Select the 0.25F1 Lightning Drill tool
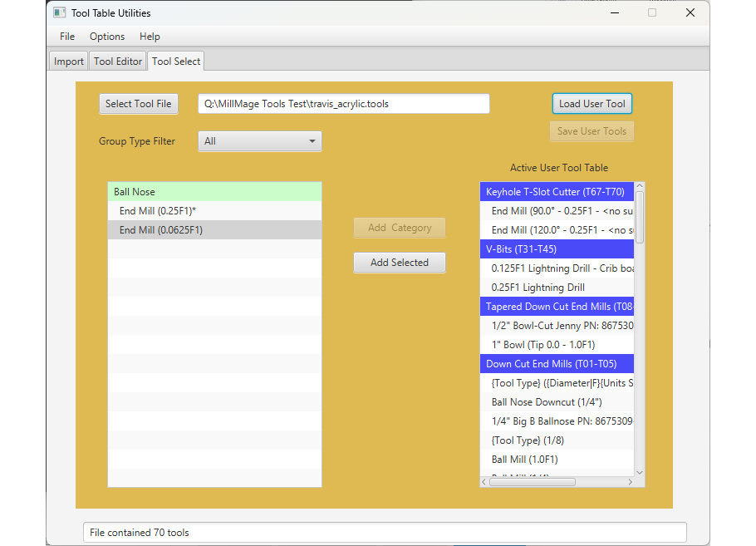Viewport: 756px width, 546px height. pos(555,287)
